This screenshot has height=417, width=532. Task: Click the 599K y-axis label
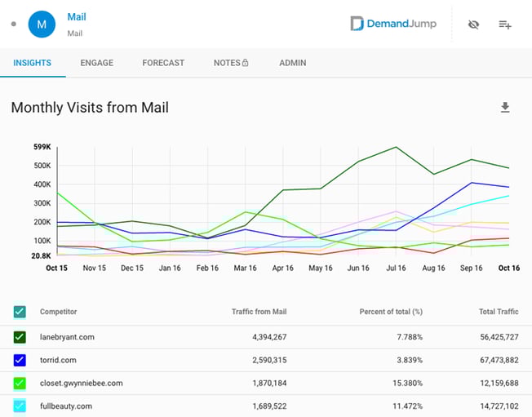(x=42, y=147)
